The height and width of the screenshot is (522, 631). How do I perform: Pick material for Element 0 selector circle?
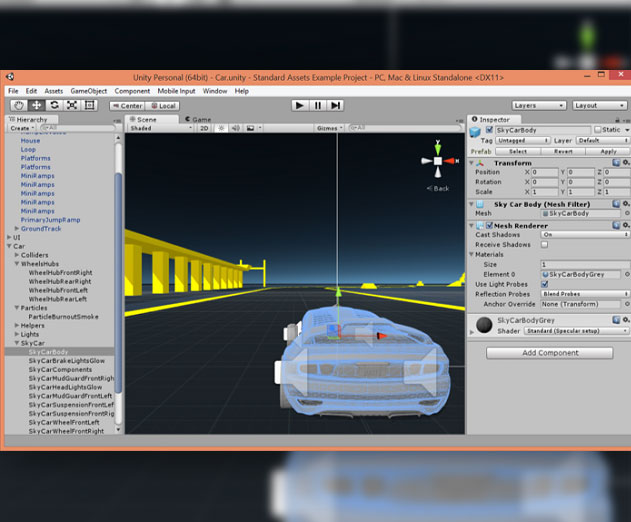pos(627,274)
